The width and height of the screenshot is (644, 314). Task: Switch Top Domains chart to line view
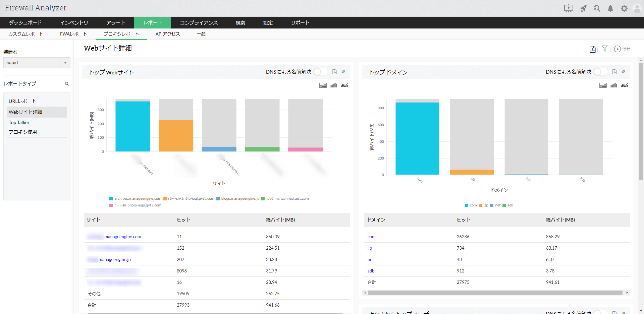coord(625,85)
